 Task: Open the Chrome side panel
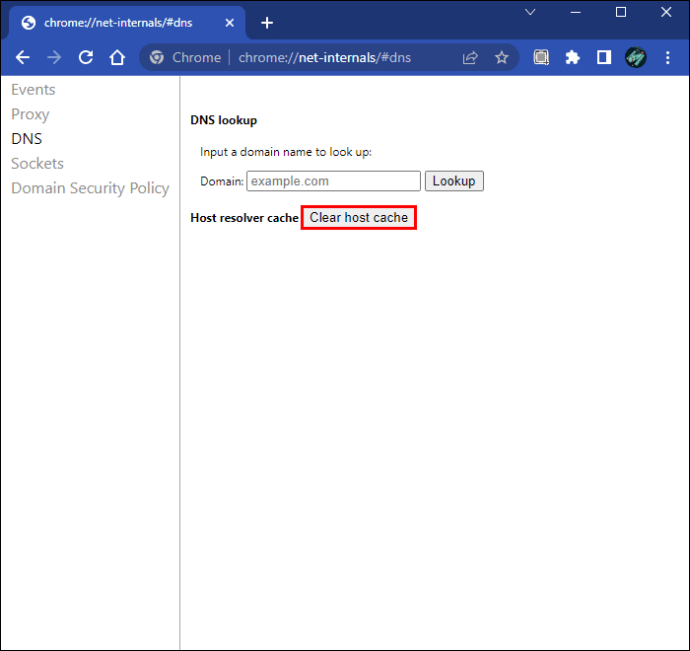coord(604,58)
